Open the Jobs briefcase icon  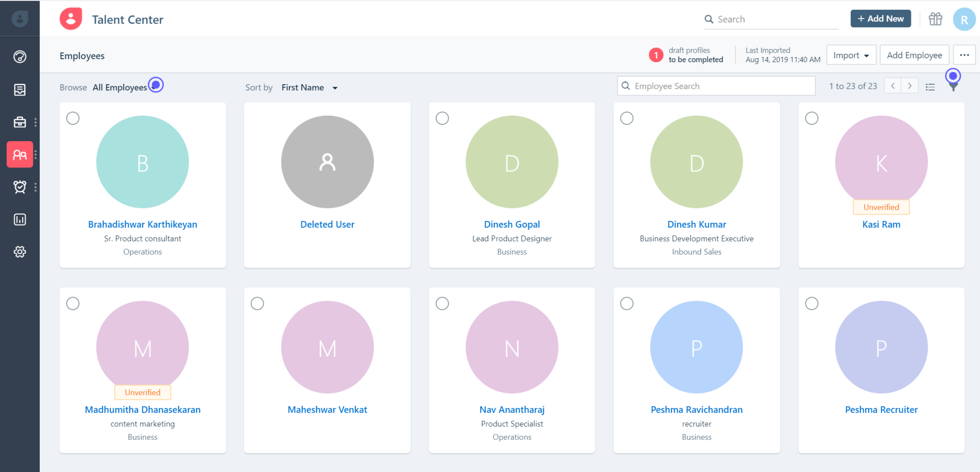pos(20,122)
